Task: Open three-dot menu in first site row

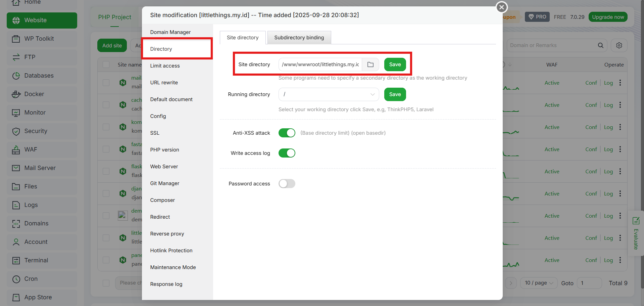Action: click(x=620, y=83)
